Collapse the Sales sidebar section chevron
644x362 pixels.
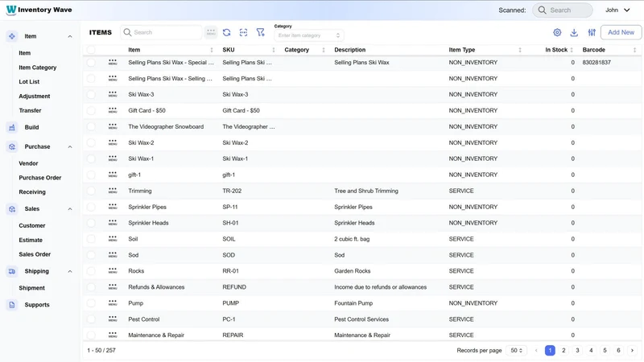coord(70,209)
